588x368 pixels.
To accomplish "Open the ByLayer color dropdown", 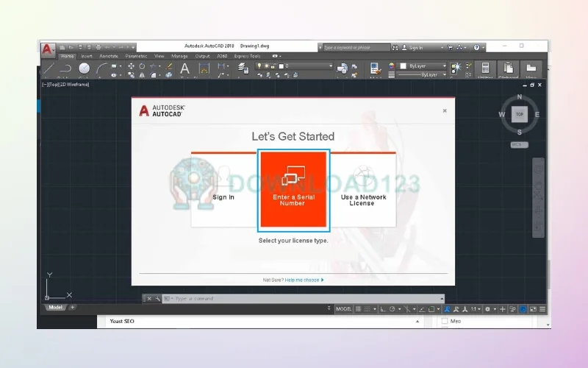I will [425, 66].
